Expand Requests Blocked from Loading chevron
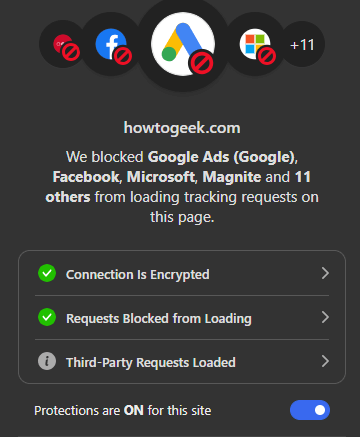 point(325,317)
